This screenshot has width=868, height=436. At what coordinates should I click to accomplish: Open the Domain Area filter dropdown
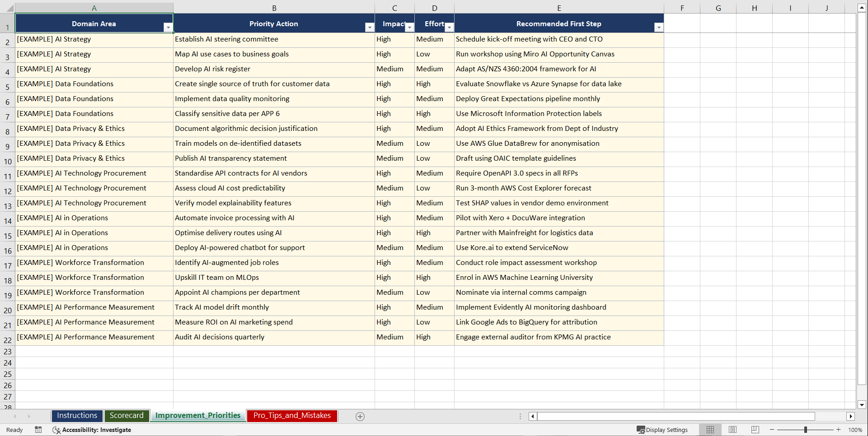[169, 27]
